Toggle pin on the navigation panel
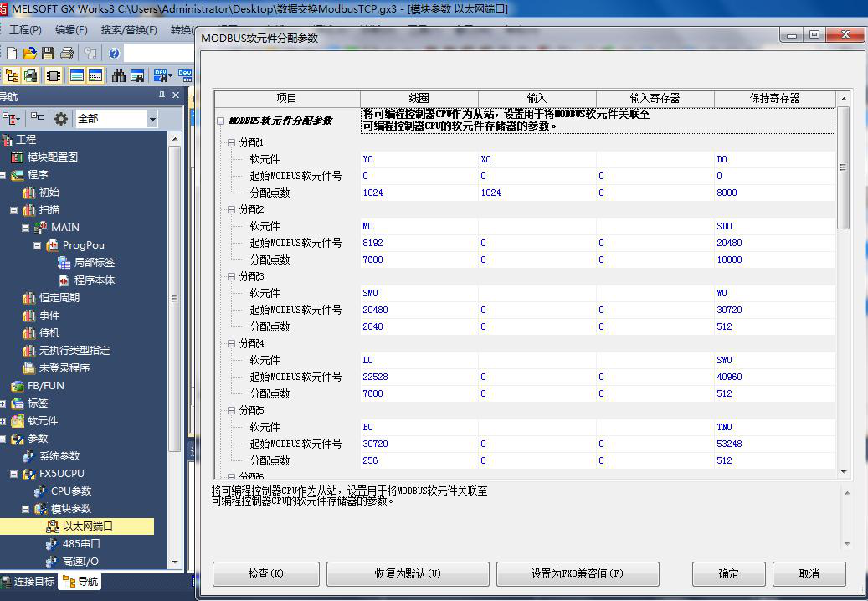The image size is (868, 601). coord(162,95)
